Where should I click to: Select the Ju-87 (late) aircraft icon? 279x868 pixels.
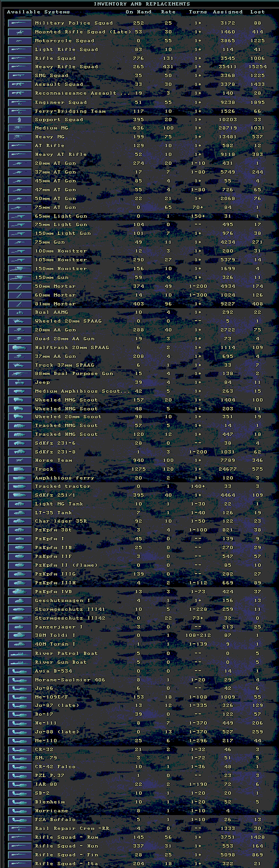click(x=20, y=706)
